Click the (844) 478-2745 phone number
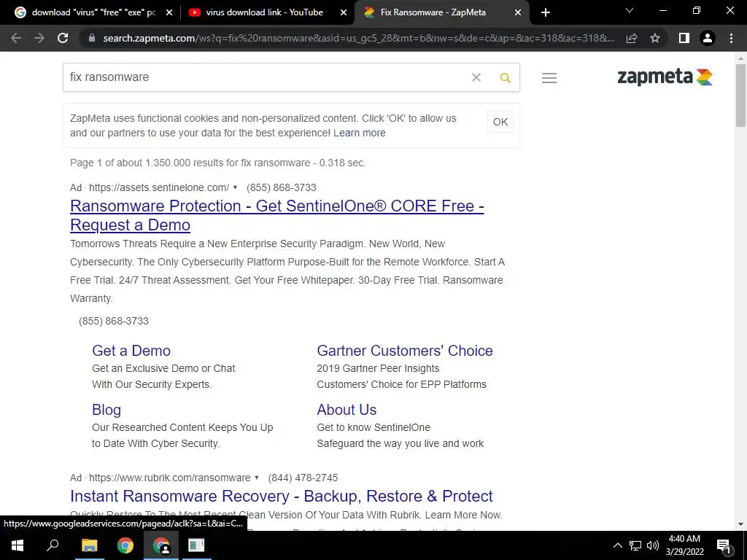The width and height of the screenshot is (747, 560). click(x=303, y=478)
